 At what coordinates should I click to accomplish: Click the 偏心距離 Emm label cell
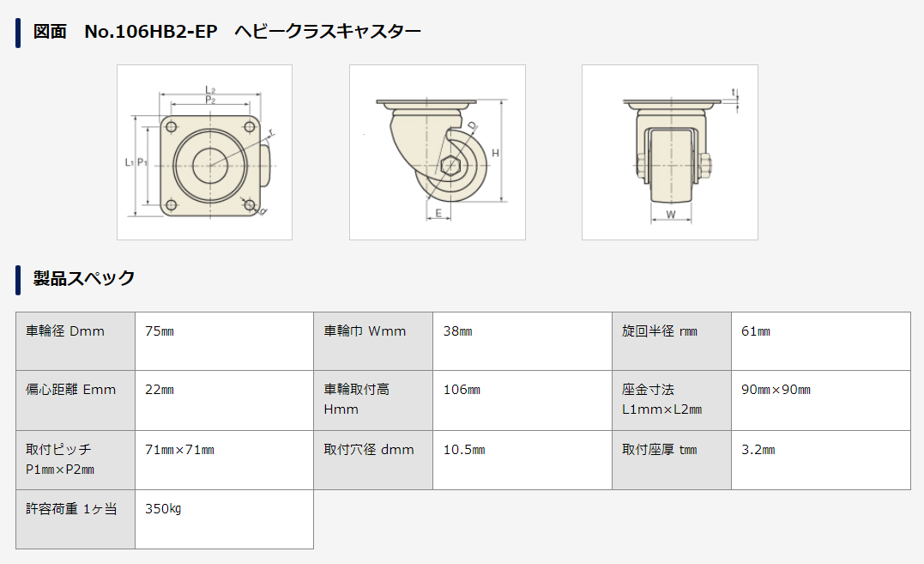(75, 400)
